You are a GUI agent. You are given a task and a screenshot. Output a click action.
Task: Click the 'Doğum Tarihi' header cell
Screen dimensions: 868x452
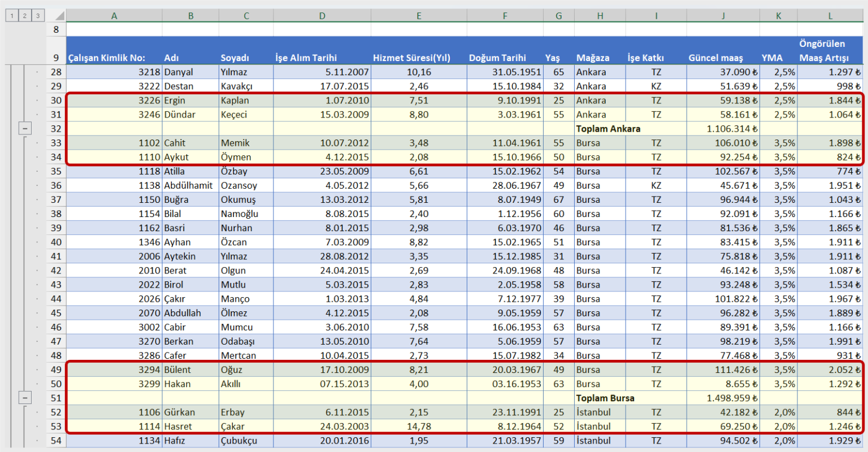(505, 51)
